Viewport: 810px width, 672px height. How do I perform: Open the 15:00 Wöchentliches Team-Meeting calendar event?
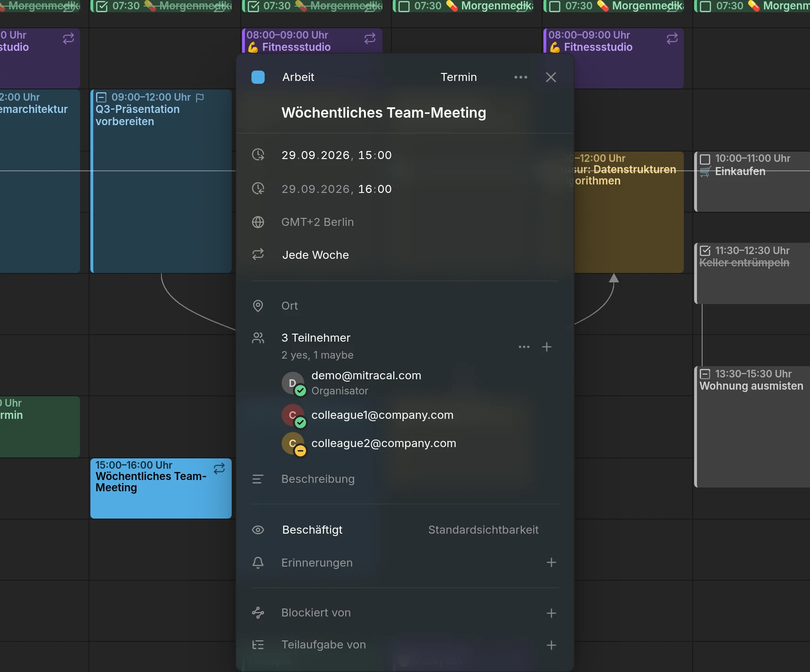pos(161,488)
